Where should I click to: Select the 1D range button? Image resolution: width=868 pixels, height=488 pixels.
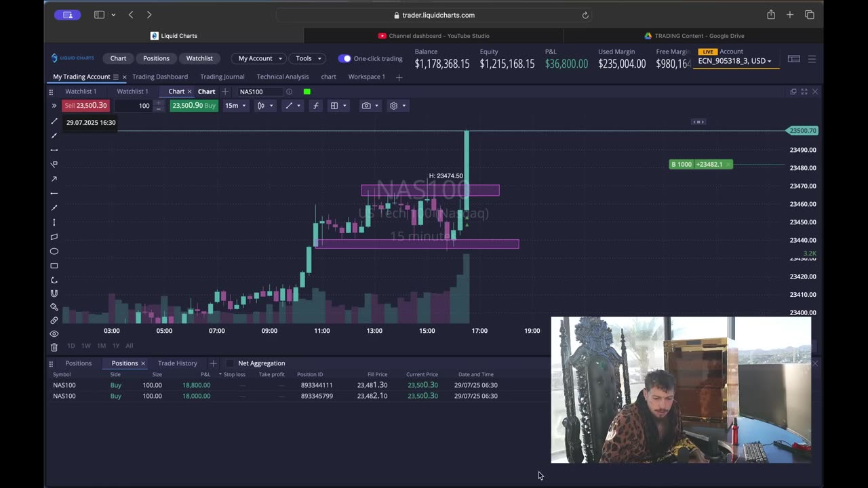(x=71, y=346)
